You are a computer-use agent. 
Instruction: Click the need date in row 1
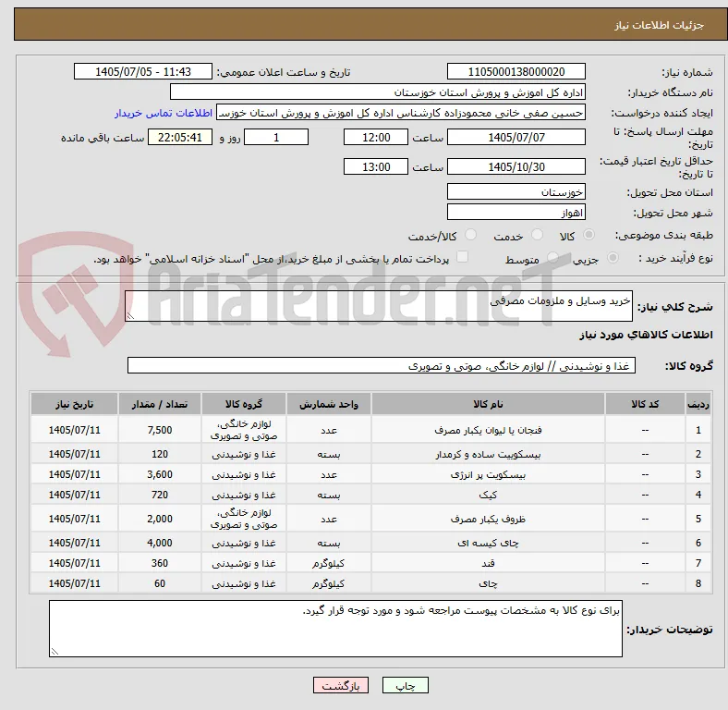74,430
